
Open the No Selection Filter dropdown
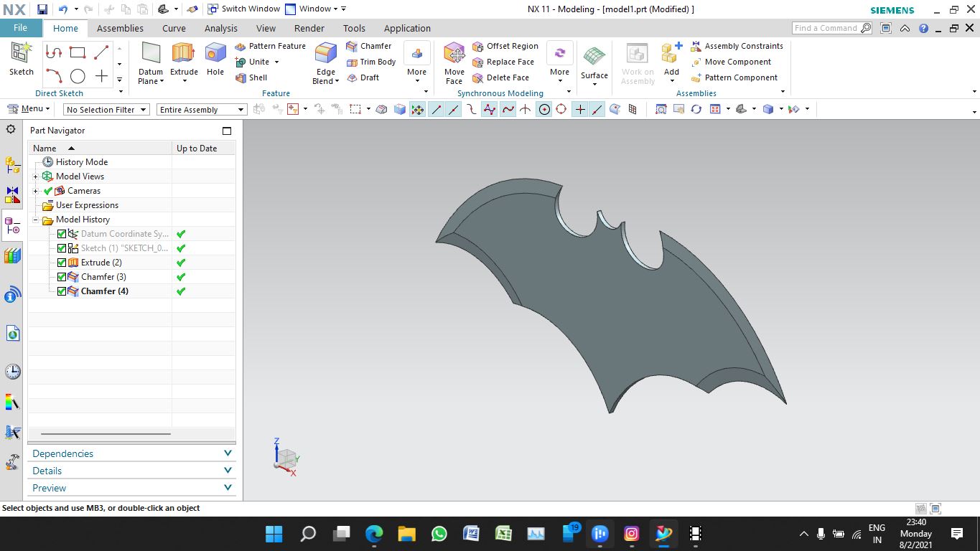[x=106, y=110]
